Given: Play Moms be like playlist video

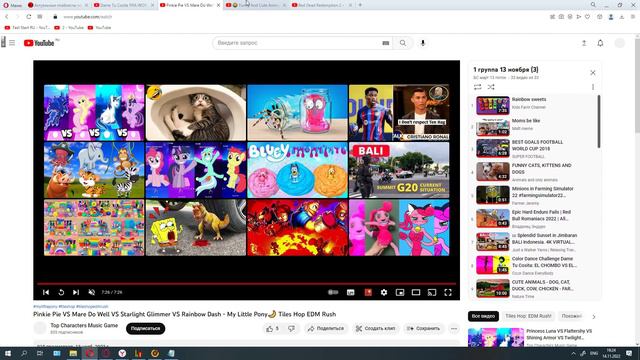Looking at the screenshot, I should [531, 127].
